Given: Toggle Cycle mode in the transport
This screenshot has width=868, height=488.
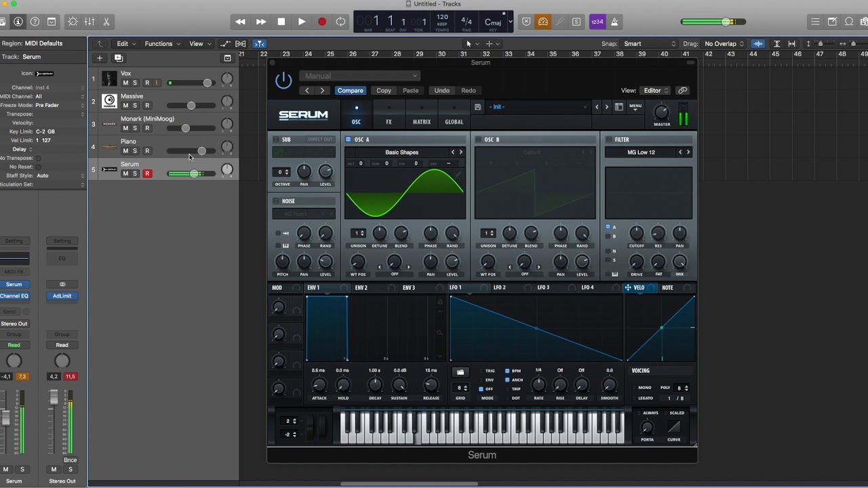Looking at the screenshot, I should pos(340,22).
